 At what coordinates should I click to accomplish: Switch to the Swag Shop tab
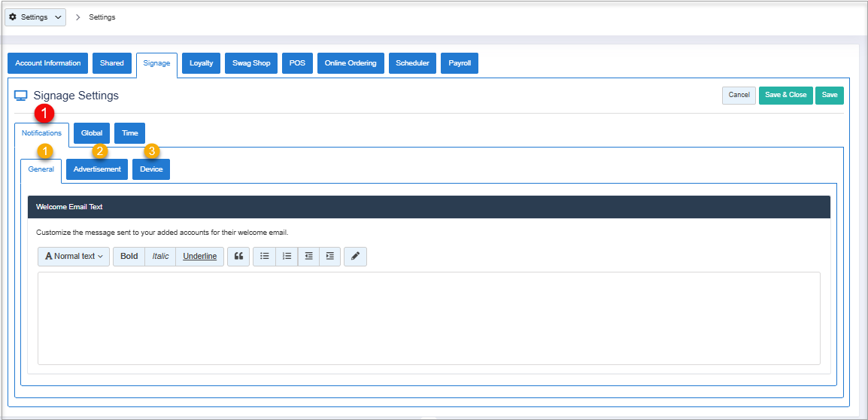tap(251, 63)
